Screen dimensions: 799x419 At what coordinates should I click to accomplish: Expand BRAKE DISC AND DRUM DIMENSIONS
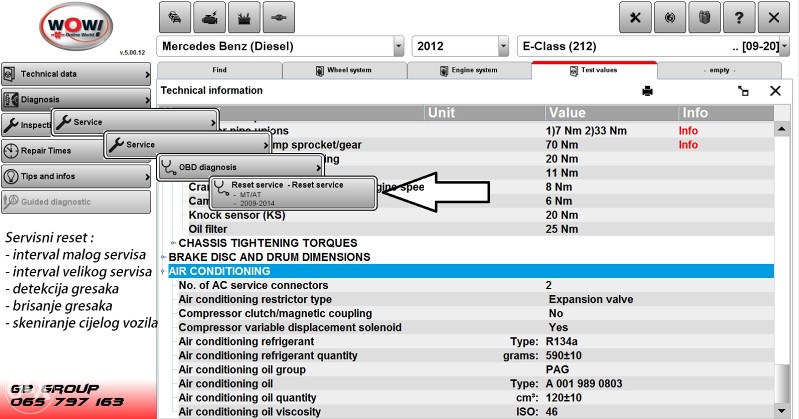coord(164,257)
